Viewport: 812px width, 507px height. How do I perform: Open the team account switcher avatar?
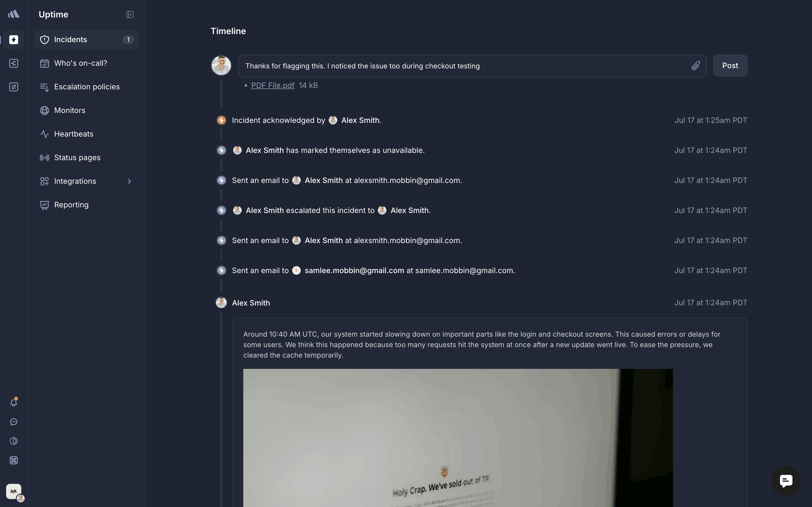(14, 492)
